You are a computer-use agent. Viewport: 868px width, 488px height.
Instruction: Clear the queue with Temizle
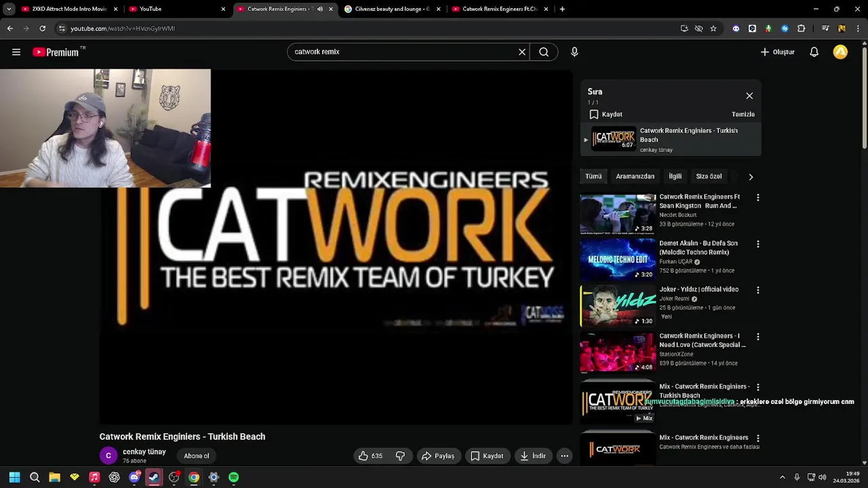point(743,115)
